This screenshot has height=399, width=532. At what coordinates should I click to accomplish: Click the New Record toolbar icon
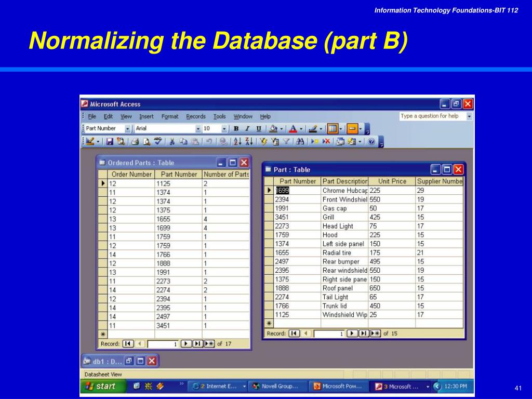coord(314,141)
